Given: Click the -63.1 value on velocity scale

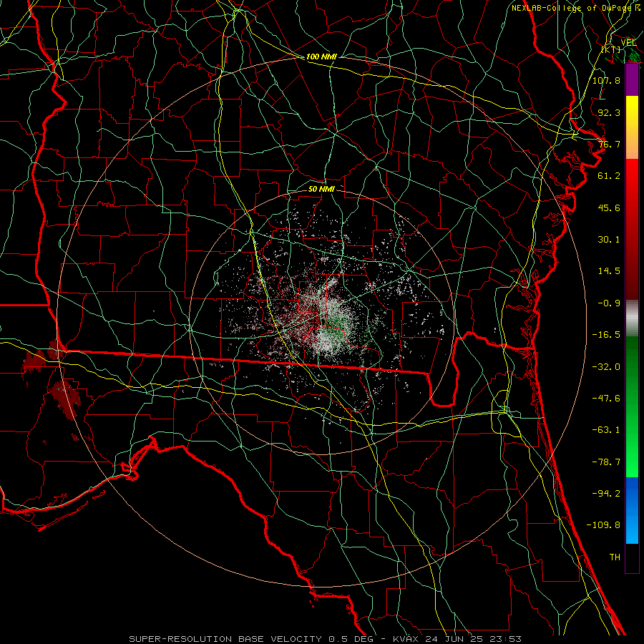Looking at the screenshot, I should coord(606,430).
